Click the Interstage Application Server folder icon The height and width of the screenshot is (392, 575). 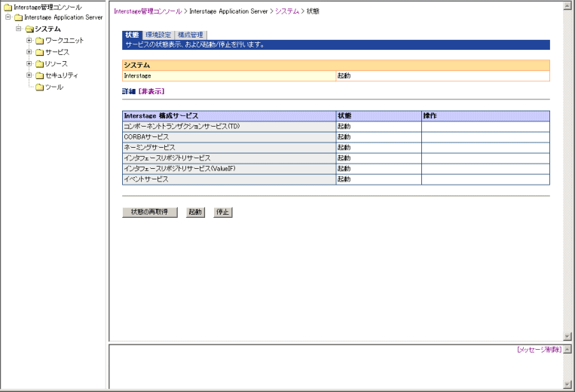coord(18,17)
